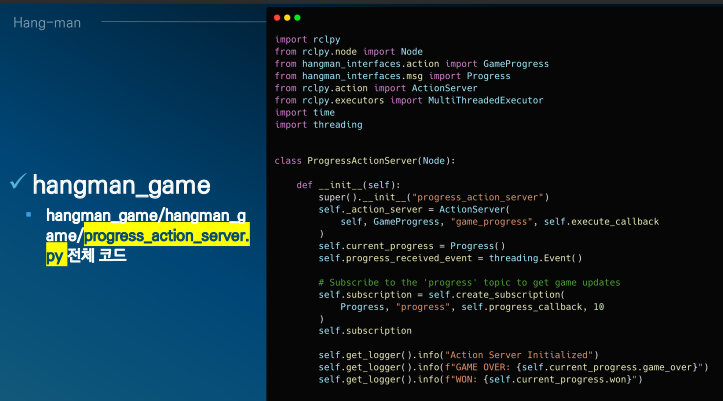The width and height of the screenshot is (723, 401).
Task: Click the standalone 'self.subscription' line
Action: point(365,331)
